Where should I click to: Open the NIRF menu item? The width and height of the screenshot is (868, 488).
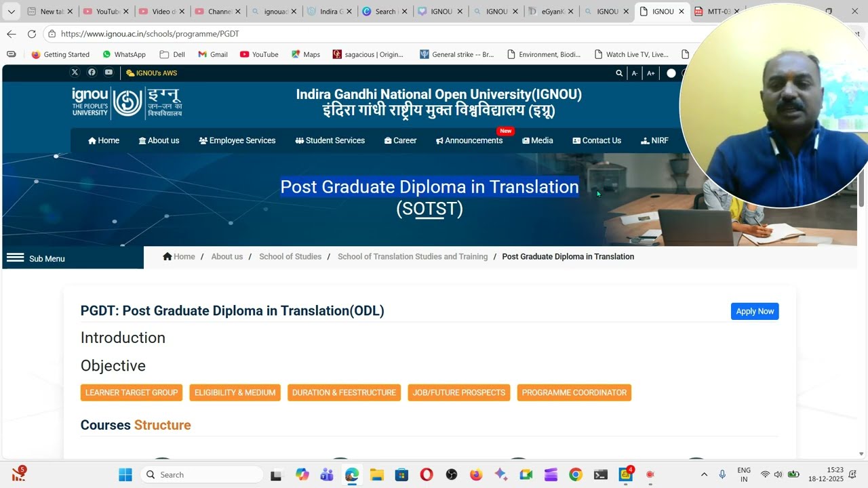tap(655, 140)
